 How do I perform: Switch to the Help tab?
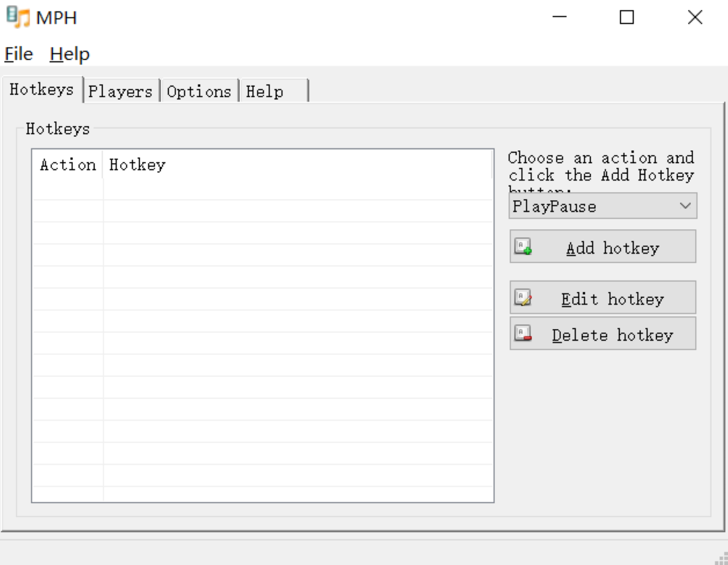point(274,91)
